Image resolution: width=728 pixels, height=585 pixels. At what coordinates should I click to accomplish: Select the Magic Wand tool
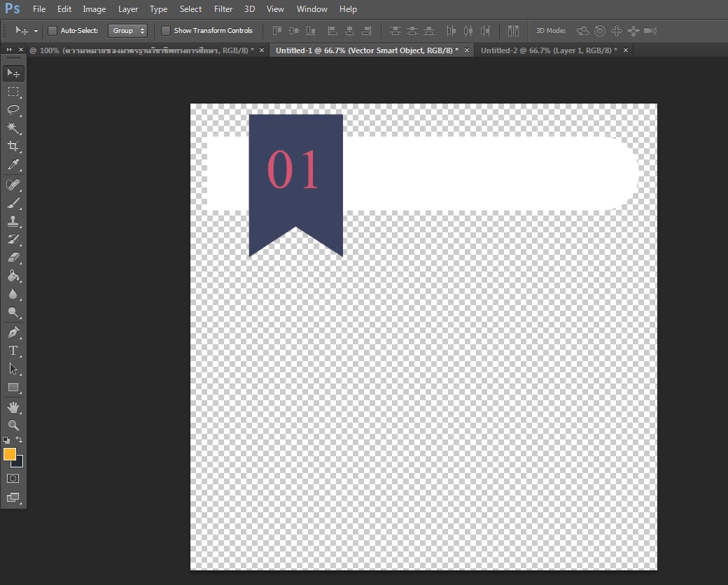pyautogui.click(x=13, y=128)
